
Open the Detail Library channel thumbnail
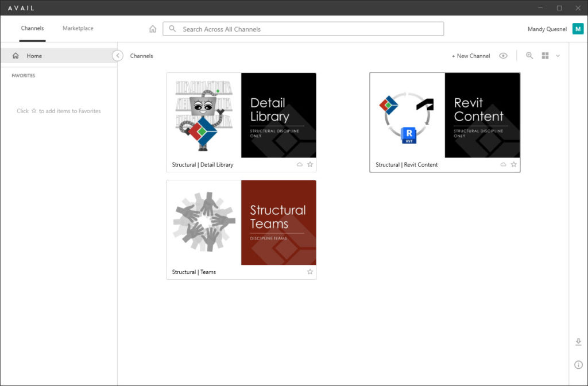click(241, 115)
